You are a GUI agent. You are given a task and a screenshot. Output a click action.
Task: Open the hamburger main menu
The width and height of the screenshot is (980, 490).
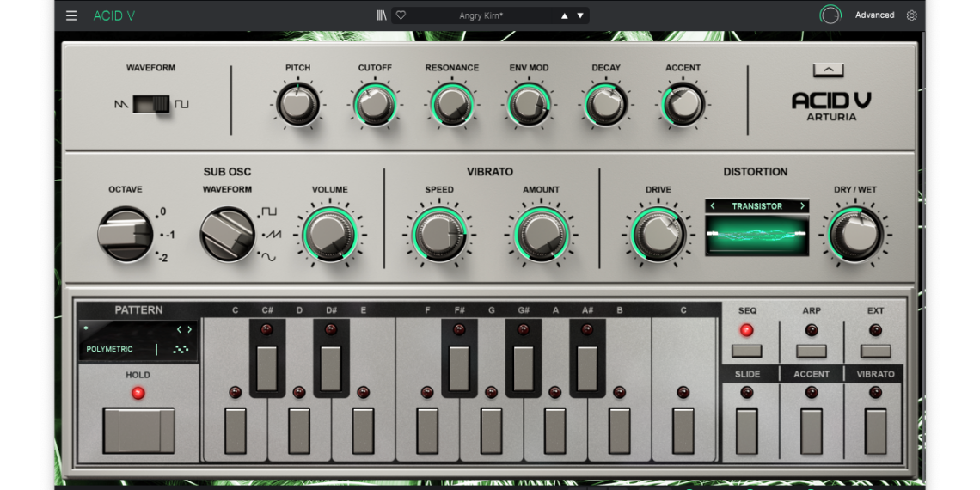click(72, 15)
